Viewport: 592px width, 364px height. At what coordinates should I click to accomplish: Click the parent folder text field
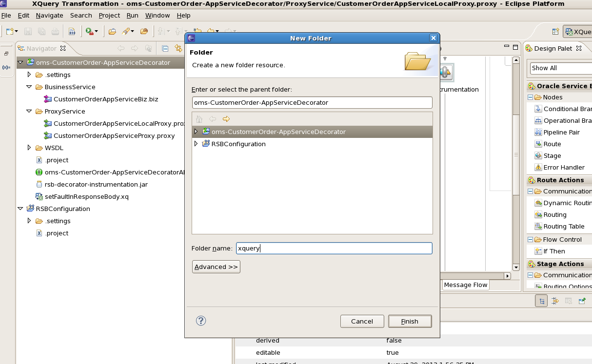click(x=312, y=102)
